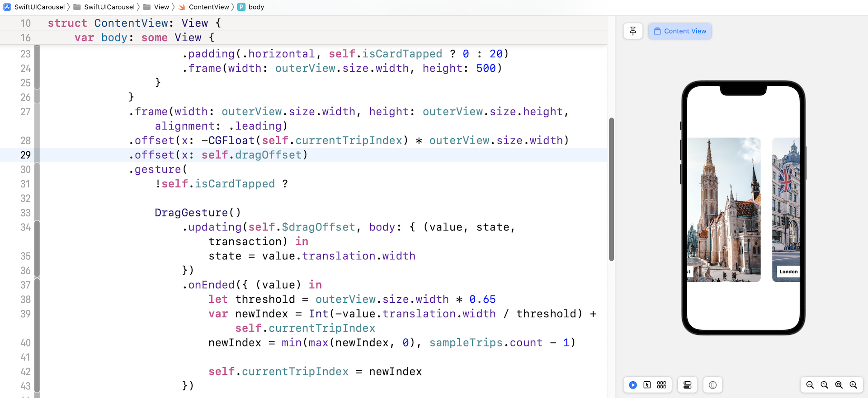Select the Content View preview tab
Screen dimensions: 868x398
pyautogui.click(x=680, y=31)
